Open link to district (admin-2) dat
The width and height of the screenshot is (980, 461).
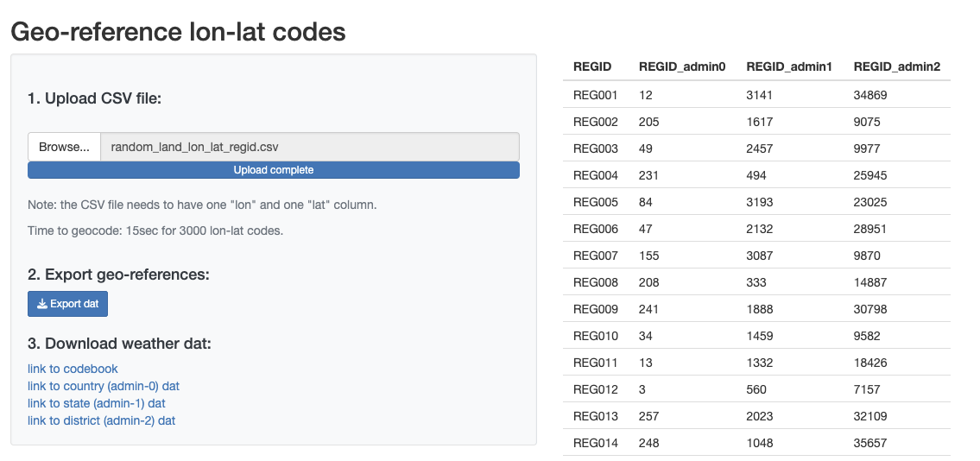click(101, 420)
